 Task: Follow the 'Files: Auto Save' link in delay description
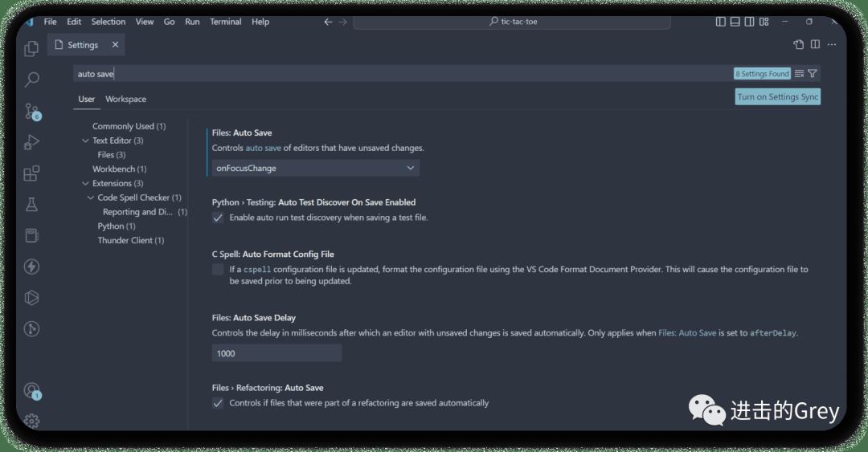(x=687, y=333)
